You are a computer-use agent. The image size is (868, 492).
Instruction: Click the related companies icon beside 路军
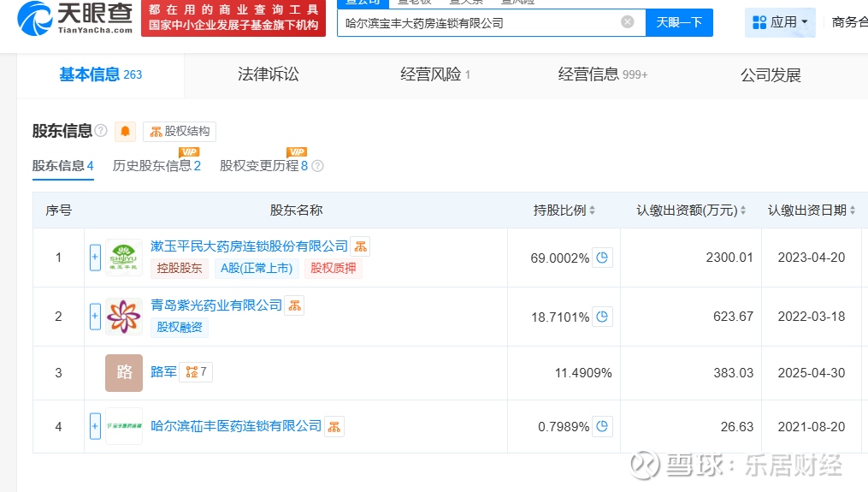click(196, 371)
